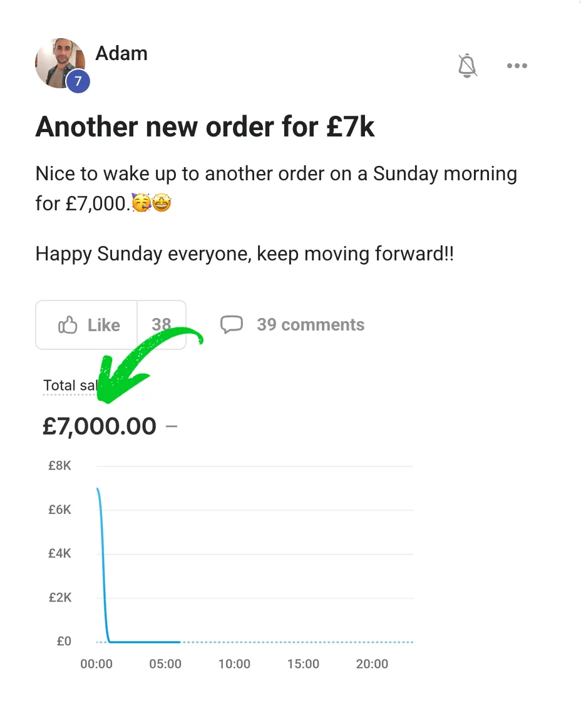Click Adam's profile avatar photo
The width and height of the screenshot is (581, 728).
pos(59,62)
